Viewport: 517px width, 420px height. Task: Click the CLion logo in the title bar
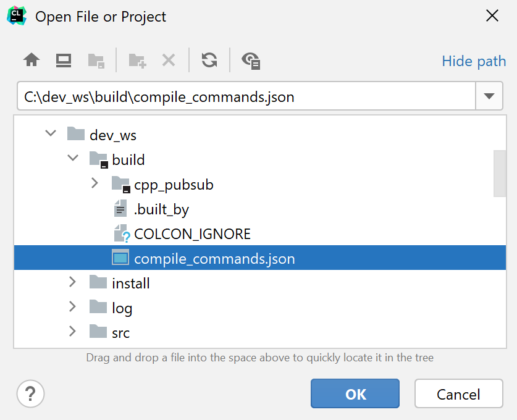(16, 15)
